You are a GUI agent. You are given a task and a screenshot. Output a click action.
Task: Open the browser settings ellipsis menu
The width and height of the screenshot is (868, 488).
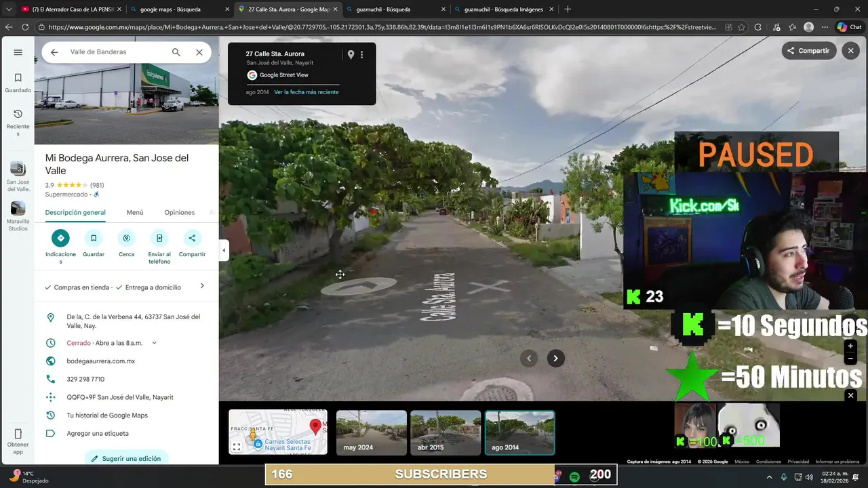point(825,27)
